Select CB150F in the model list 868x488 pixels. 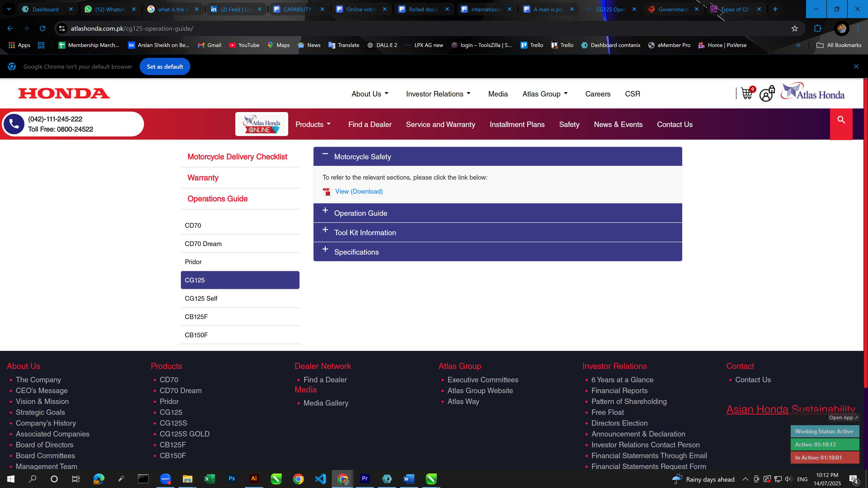[x=240, y=335]
